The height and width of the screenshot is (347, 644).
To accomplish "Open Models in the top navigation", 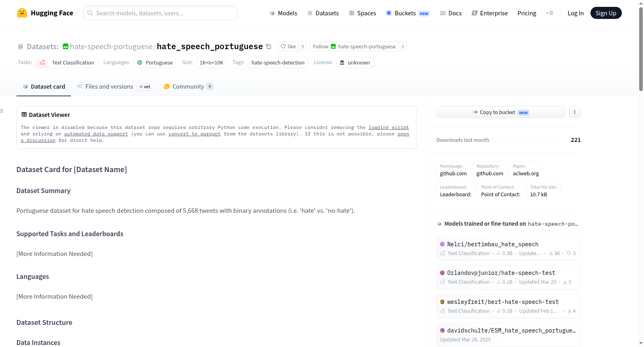I will coord(283,13).
